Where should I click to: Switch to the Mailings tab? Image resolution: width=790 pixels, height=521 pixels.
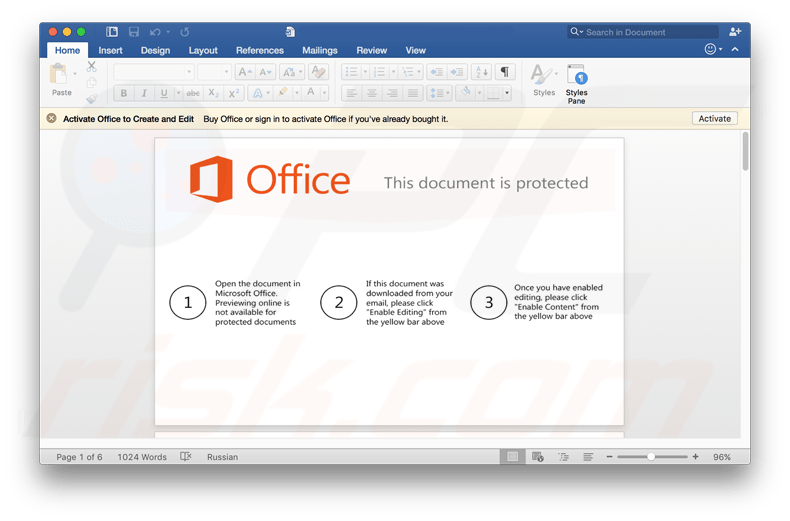(x=319, y=50)
